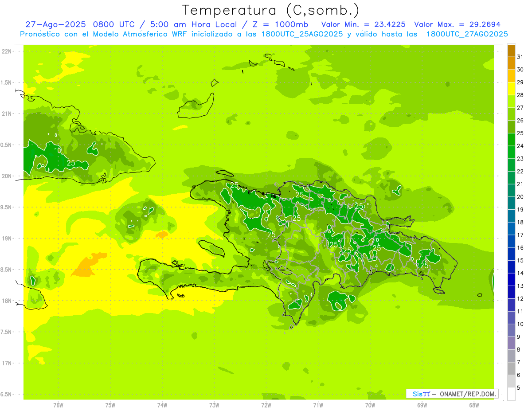Viewport: 532px width, 411px height.
Task: Click the '74W' longitude axis label
Action: [162, 405]
